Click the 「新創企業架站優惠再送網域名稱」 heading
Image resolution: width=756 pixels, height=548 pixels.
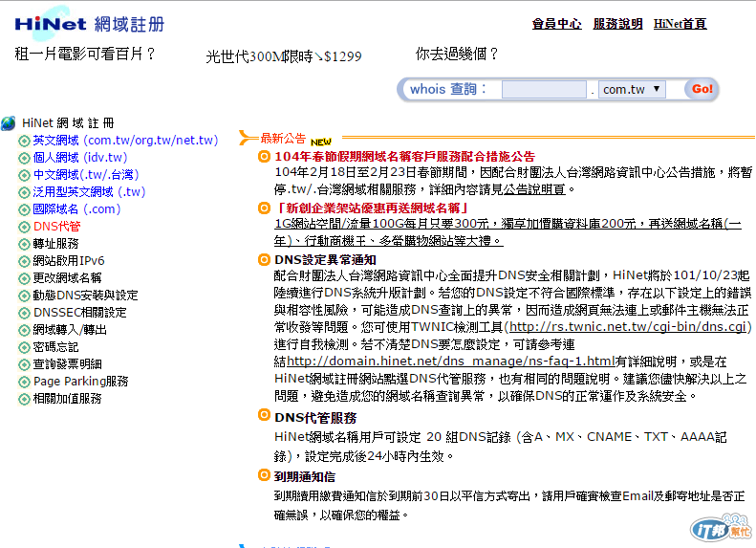click(371, 208)
